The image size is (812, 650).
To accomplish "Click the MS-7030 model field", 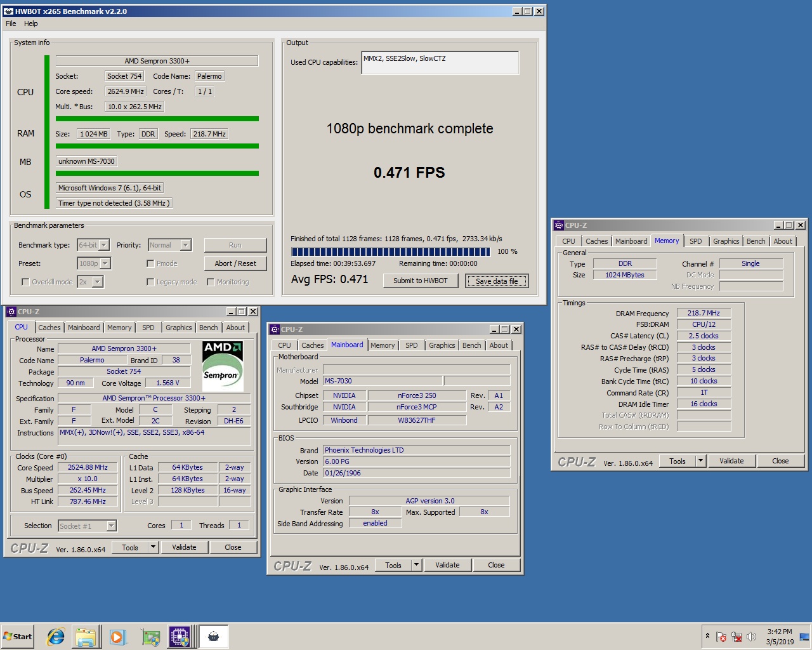I will pyautogui.click(x=383, y=381).
